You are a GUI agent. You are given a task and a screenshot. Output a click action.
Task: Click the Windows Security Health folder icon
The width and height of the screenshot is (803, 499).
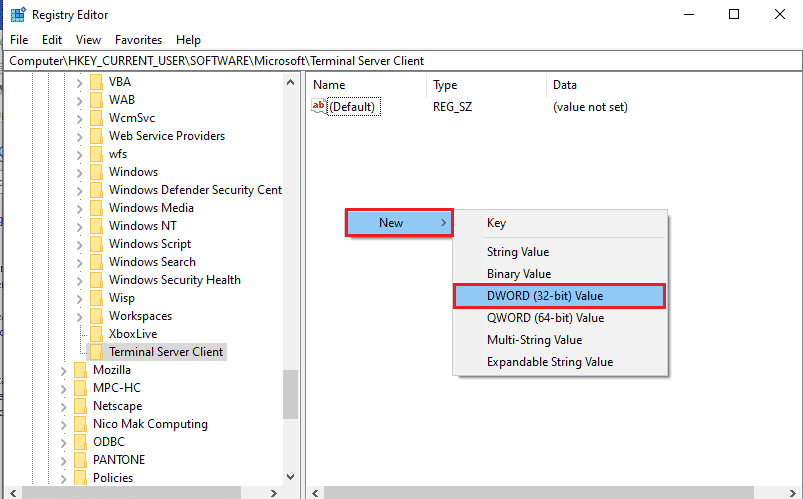coord(96,280)
